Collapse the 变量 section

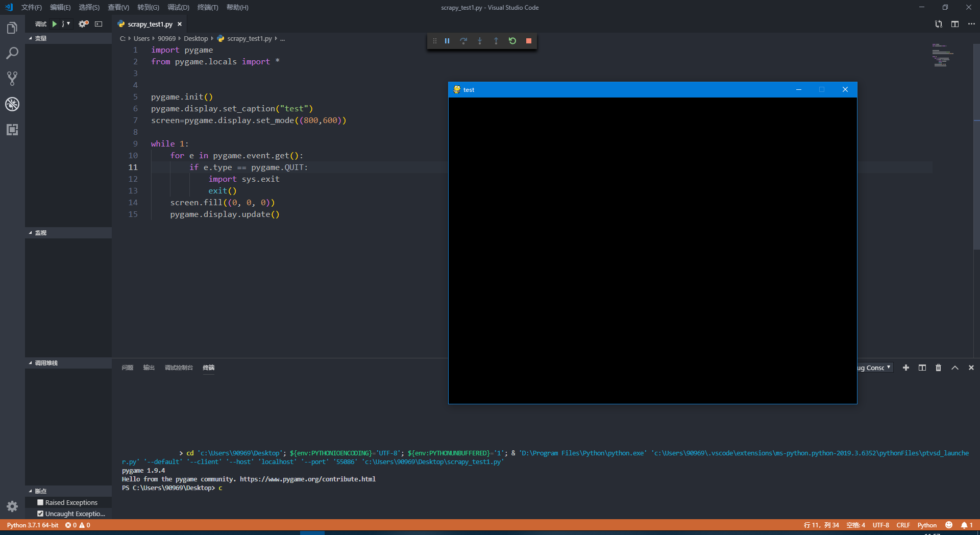[68, 38]
